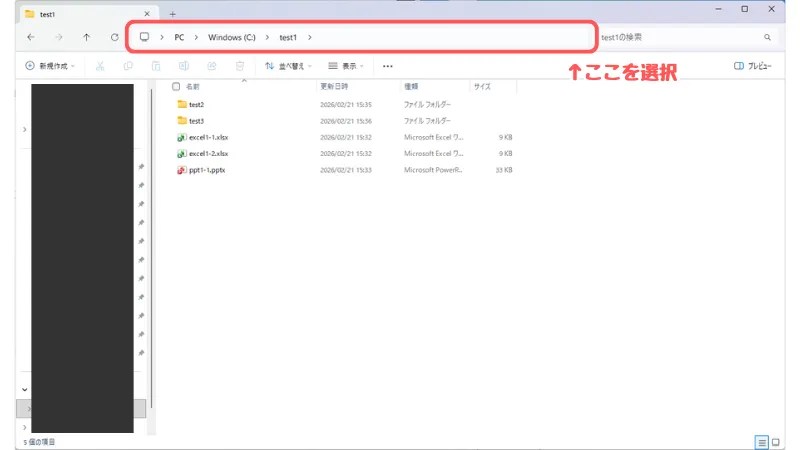Image resolution: width=800 pixels, height=450 pixels.
Task: Maximize the Explorer window
Action: tap(745, 9)
